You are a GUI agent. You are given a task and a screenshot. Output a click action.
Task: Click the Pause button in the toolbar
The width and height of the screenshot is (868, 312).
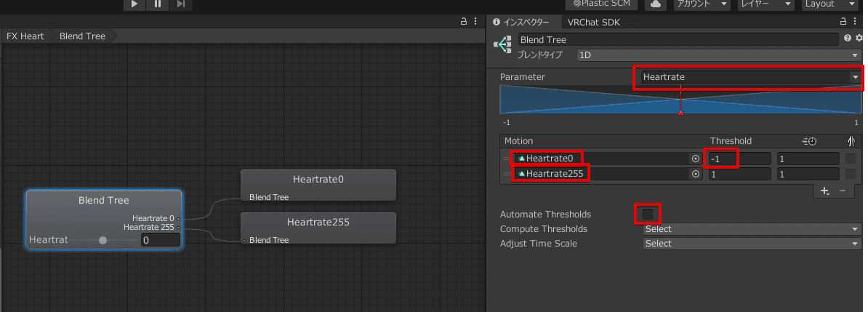pyautogui.click(x=158, y=4)
